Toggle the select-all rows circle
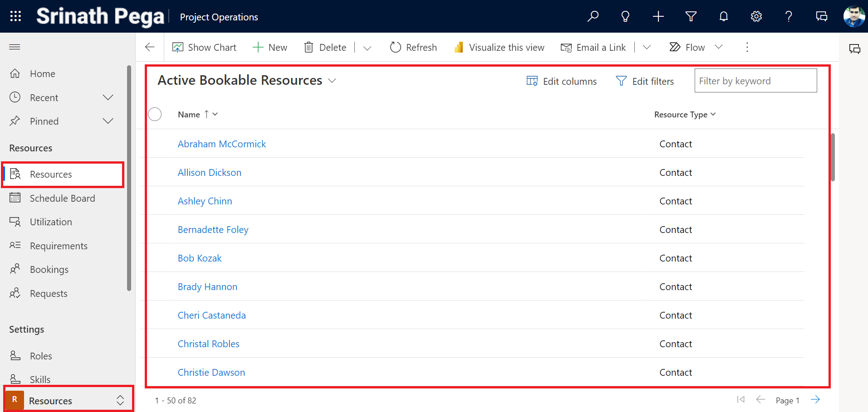868x412 pixels. coord(155,114)
